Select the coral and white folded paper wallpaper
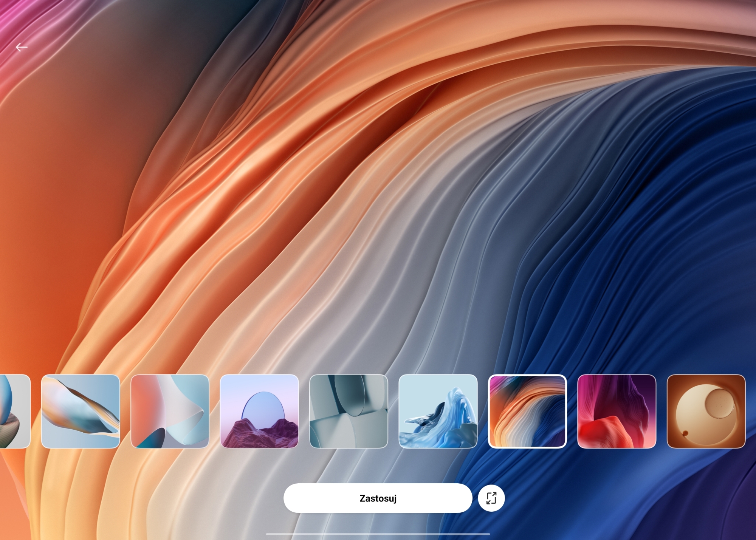Screen dimensions: 756x540 pyautogui.click(x=170, y=411)
